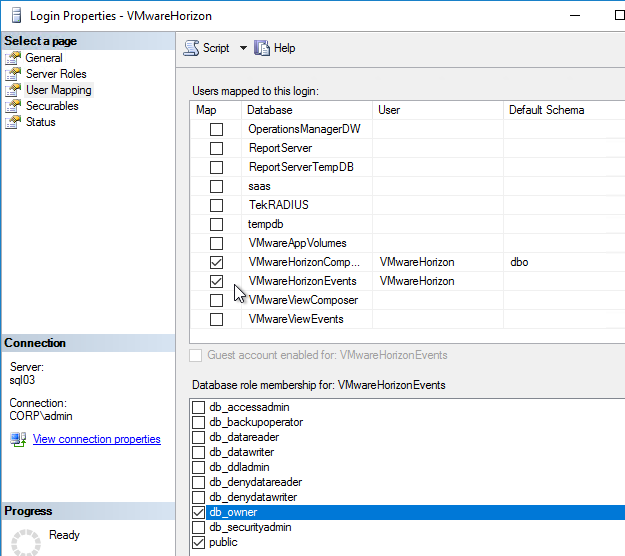
Task: Open the Script dropdown arrow
Action: coord(243,48)
